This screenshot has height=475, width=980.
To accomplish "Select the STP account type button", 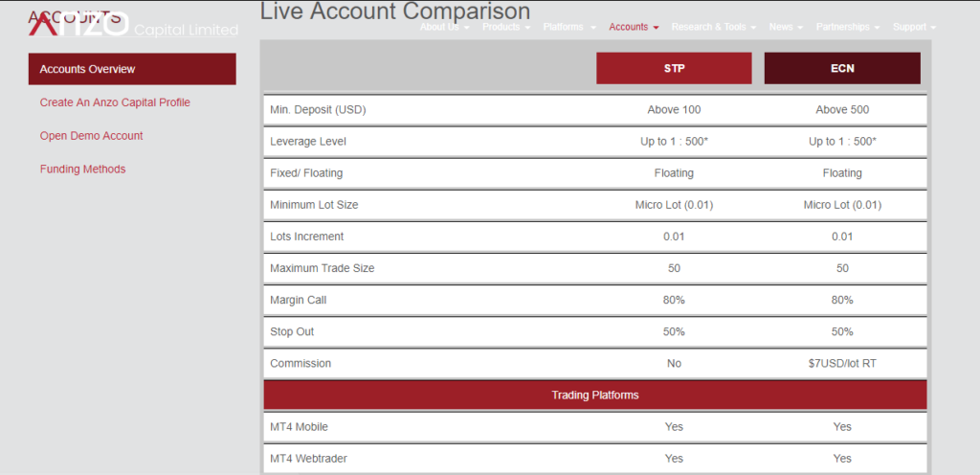I will [674, 68].
